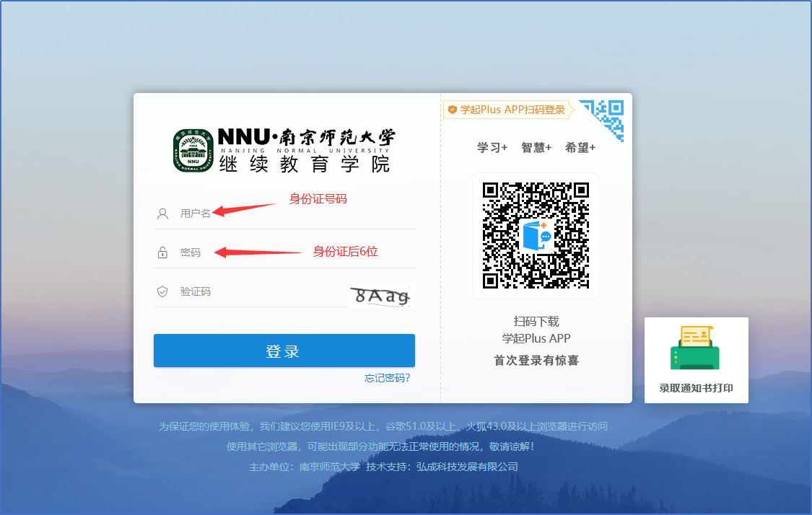This screenshot has height=515, width=812.
Task: Refresh the 8Aag captcha image
Action: (x=382, y=296)
